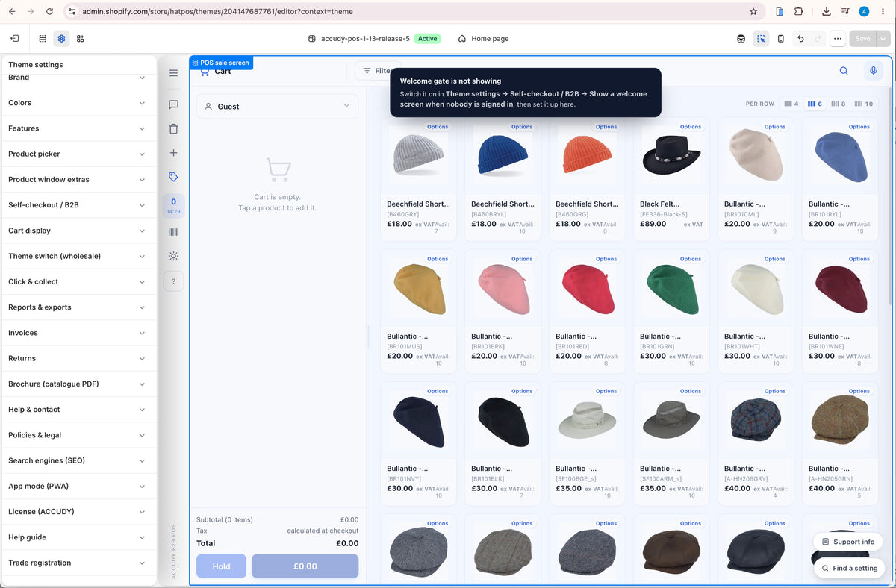Expand the Click & collect section
This screenshot has height=588, width=896.
click(78, 281)
